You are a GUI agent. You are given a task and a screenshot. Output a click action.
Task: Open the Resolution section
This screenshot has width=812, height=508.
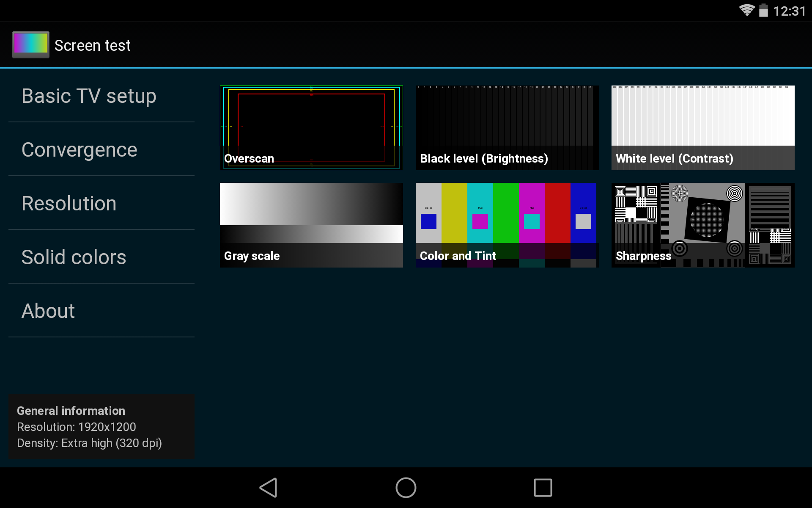pos(69,204)
